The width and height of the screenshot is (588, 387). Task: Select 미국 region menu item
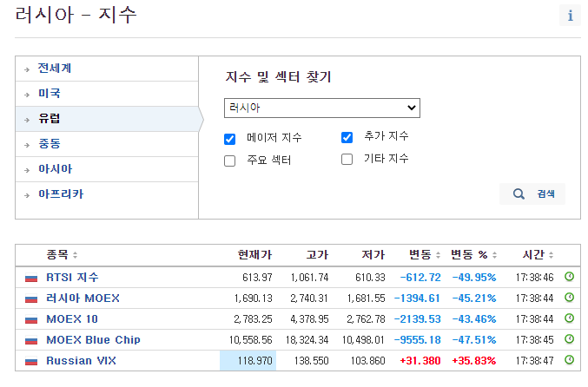[x=107, y=94]
